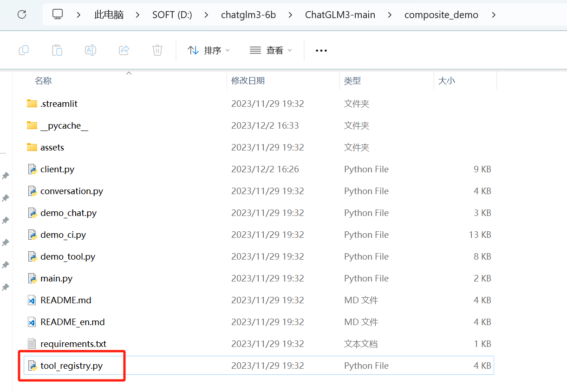Click the Share toolbar icon

(124, 50)
